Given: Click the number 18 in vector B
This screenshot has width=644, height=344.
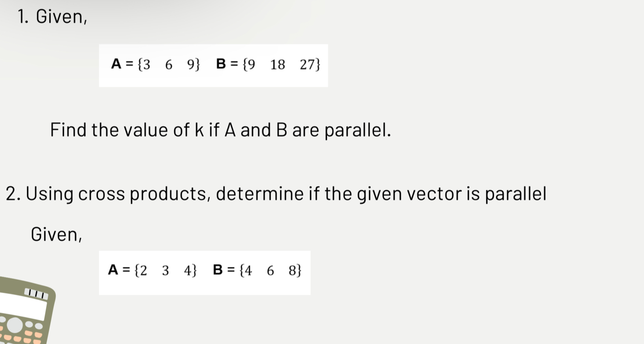Looking at the screenshot, I should tap(277, 64).
